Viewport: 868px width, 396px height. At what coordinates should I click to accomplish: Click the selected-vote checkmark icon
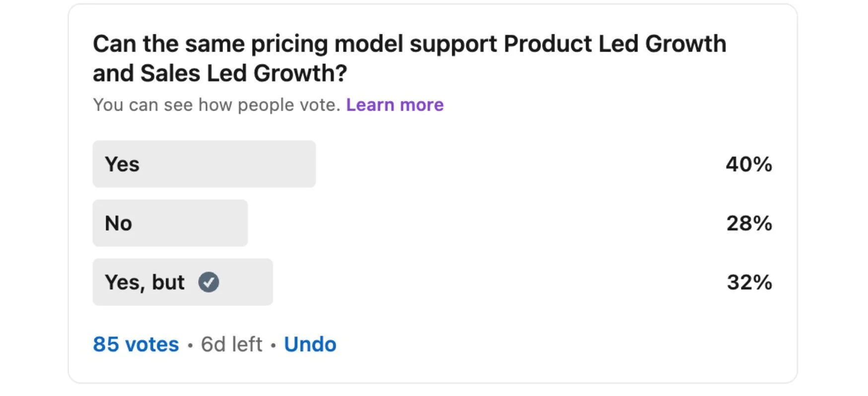(208, 282)
